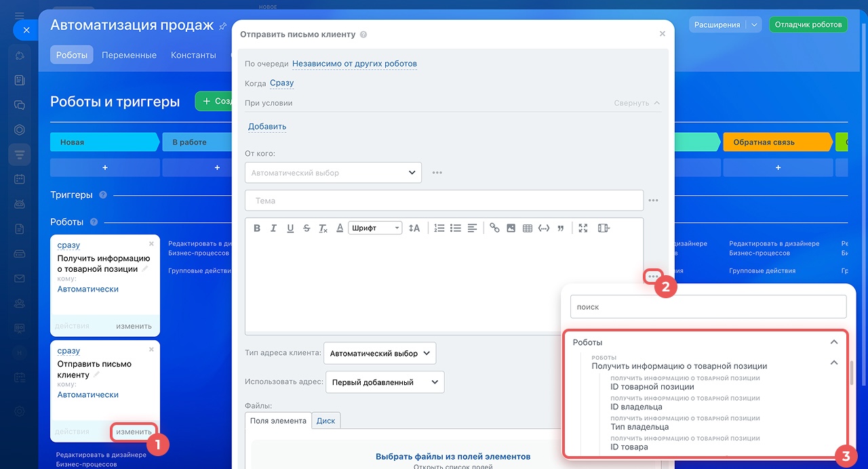868x469 pixels.
Task: Collapse the При условии section via Свернуть
Action: [637, 103]
